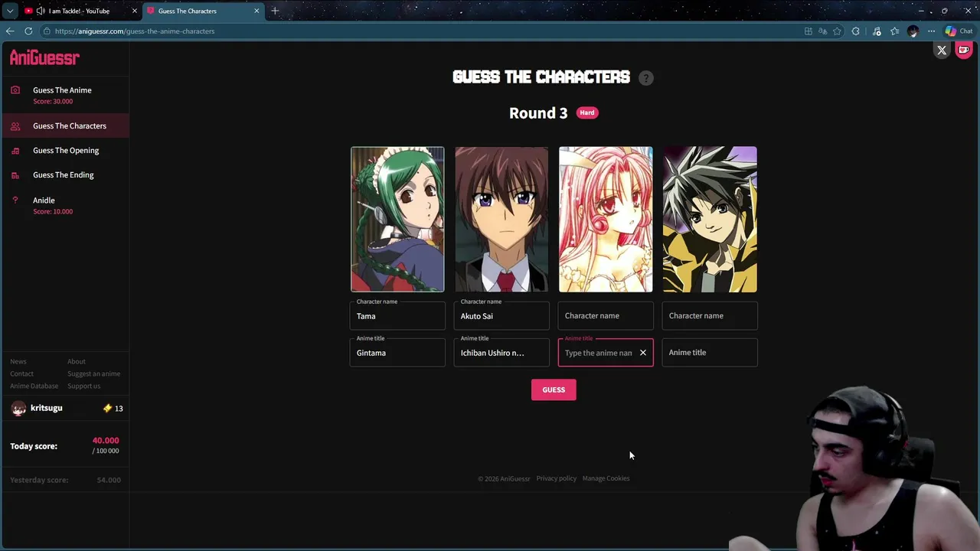Open Guess The Anime mode
The width and height of the screenshot is (980, 551).
click(x=64, y=95)
